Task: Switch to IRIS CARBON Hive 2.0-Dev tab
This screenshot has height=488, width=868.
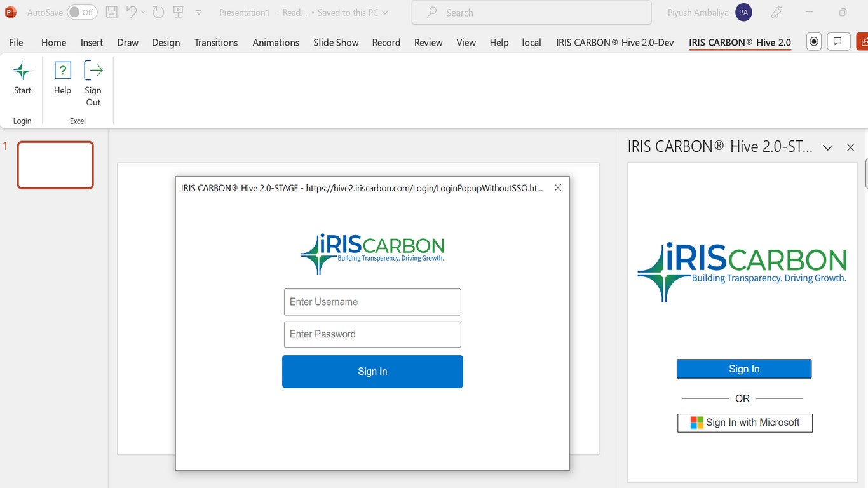Action: [x=615, y=43]
